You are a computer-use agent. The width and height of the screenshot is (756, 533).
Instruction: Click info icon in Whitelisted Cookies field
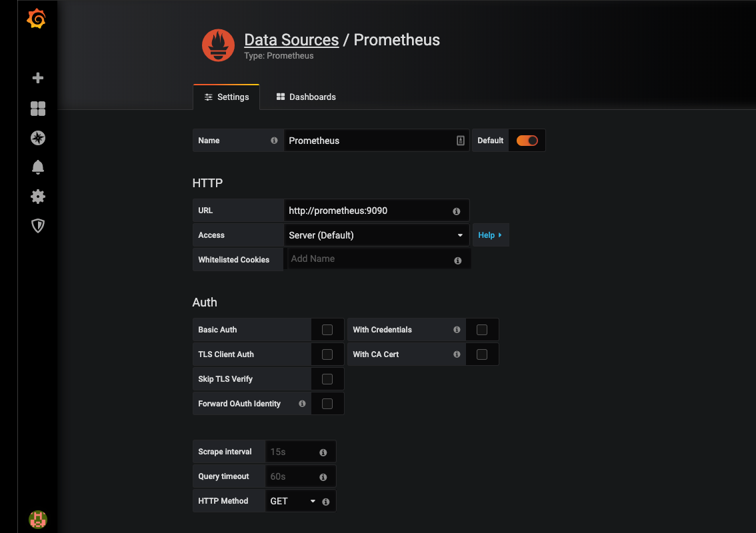[457, 261]
